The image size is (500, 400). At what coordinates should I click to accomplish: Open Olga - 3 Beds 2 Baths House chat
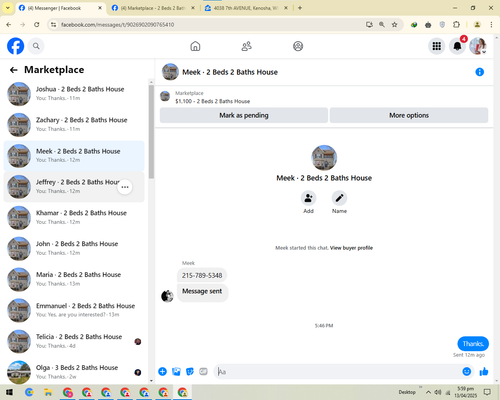74,372
